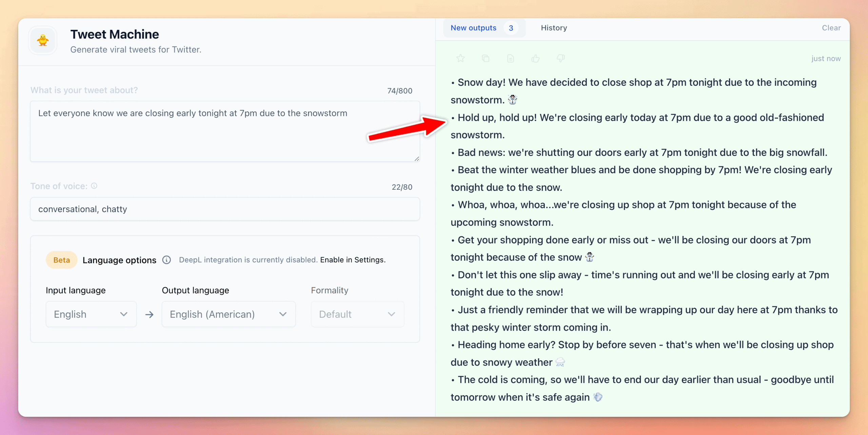
Task: Clear all generated outputs
Action: (x=831, y=28)
